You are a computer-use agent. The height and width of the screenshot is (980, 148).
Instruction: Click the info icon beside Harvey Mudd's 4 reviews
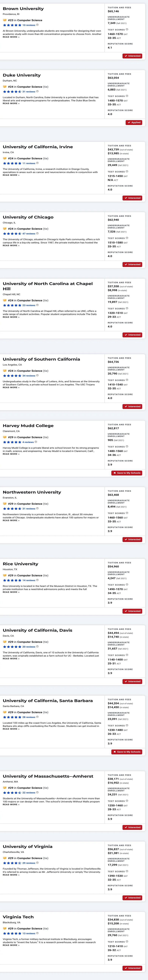pyautogui.click(x=36, y=442)
